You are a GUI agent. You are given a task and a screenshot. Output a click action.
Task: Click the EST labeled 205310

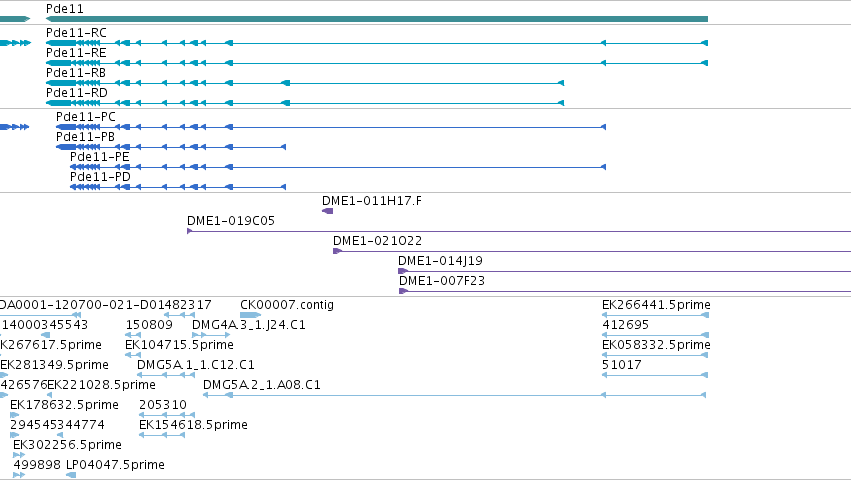tap(163, 405)
